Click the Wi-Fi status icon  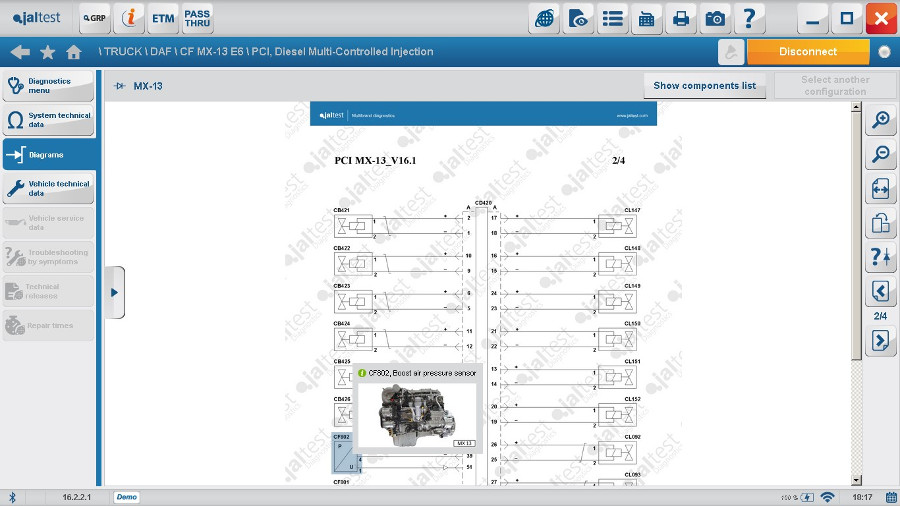pyautogui.click(x=827, y=497)
